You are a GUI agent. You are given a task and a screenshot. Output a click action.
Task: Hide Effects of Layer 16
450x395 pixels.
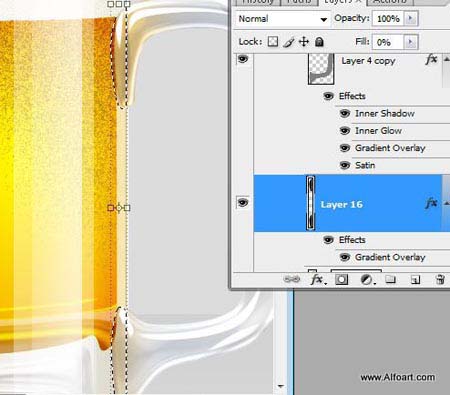coord(328,240)
